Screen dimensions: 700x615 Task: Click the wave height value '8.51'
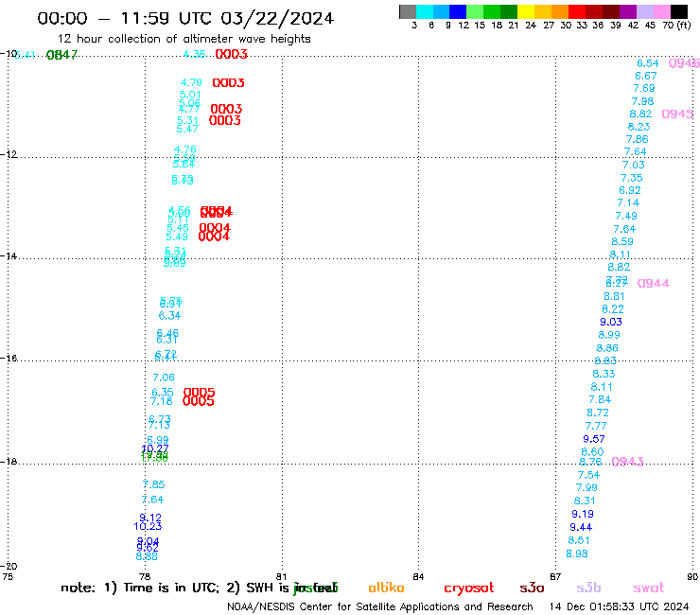[x=579, y=540]
